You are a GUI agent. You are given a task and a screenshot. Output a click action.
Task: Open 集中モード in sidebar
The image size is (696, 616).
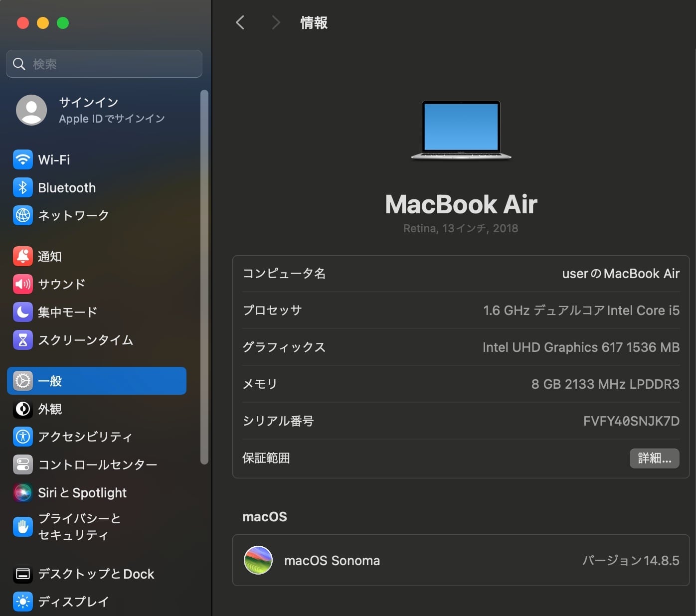(97, 312)
